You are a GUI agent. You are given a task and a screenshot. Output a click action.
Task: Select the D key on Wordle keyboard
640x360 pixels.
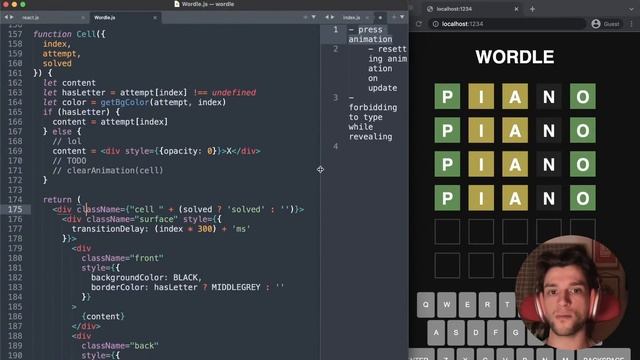click(476, 333)
